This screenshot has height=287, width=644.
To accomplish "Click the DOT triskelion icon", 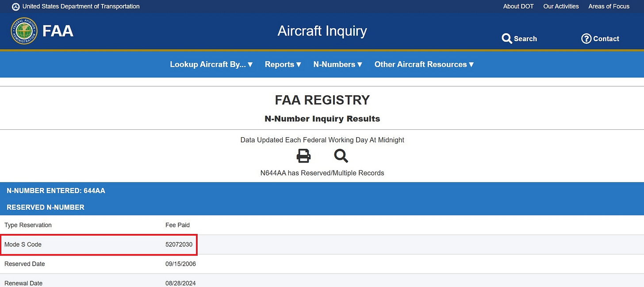I will click(x=15, y=7).
